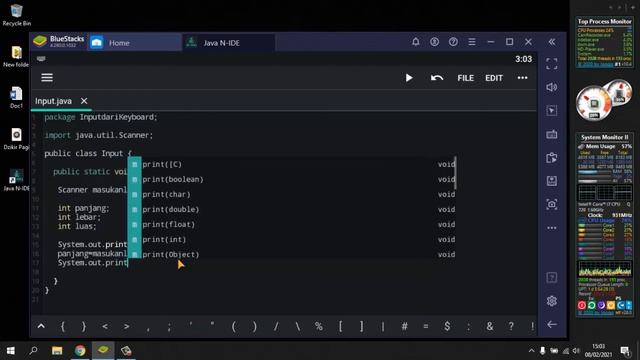Switch to BlueStacks Home tab
This screenshot has height=360, width=640.
(x=135, y=42)
